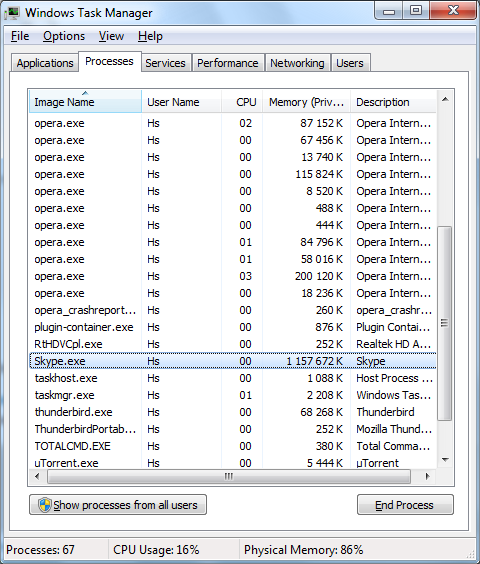Click the Host Process description cell
Image resolution: width=480 pixels, height=564 pixels.
(394, 378)
